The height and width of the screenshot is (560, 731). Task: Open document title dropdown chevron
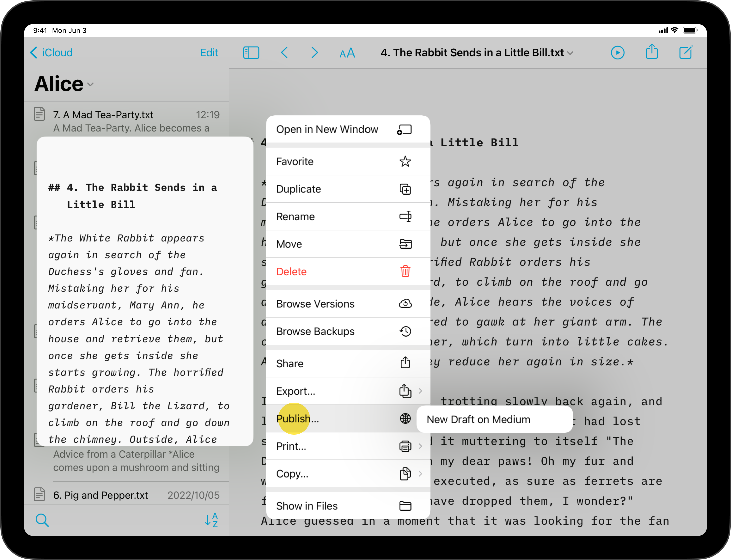click(570, 53)
